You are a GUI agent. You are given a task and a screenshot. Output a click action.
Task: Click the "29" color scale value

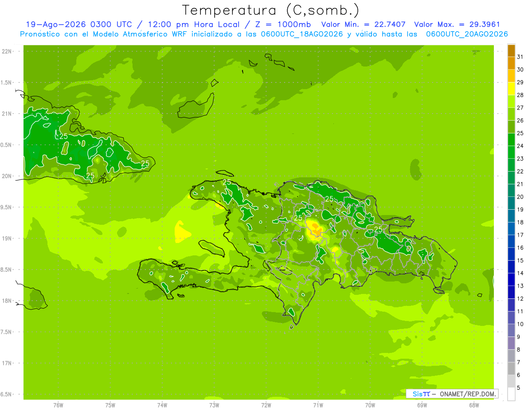(x=520, y=82)
